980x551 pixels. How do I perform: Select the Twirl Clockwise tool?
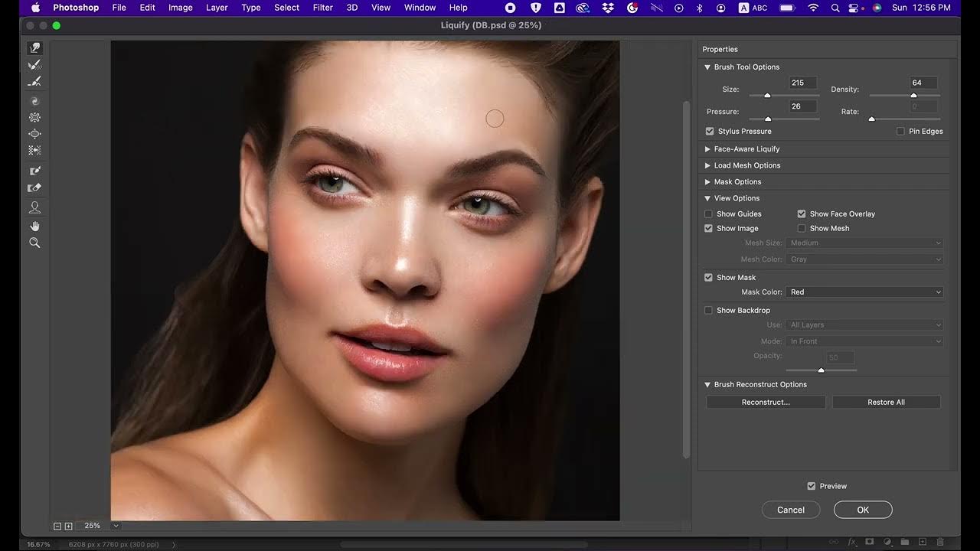(34, 101)
